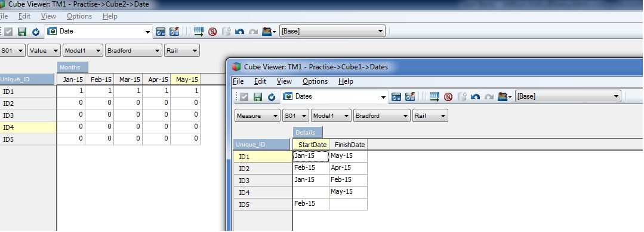The image size is (644, 232).
Task: Select the FinishDate column header
Action: (349, 144)
